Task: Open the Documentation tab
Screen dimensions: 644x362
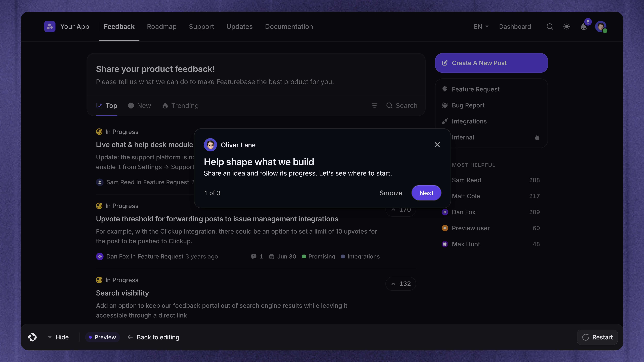Action: (x=289, y=26)
